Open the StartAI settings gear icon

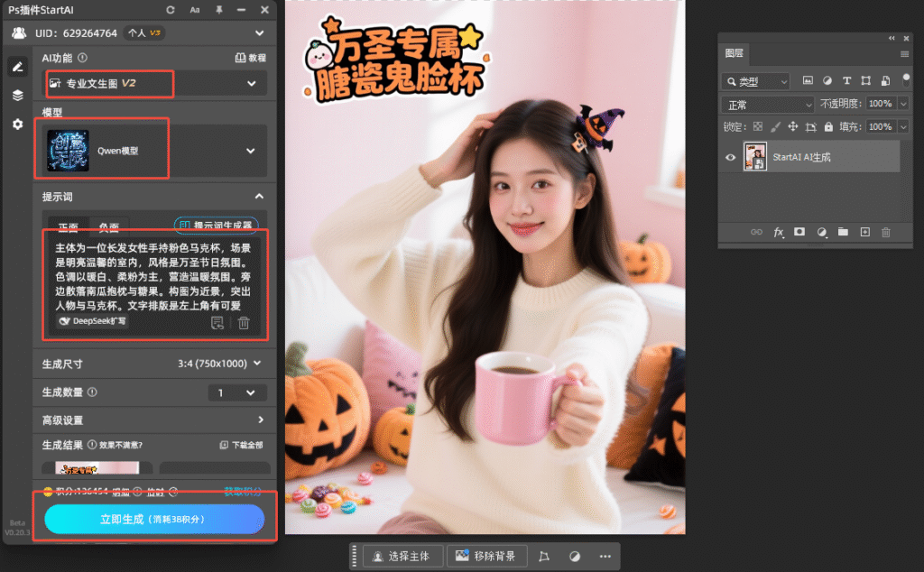click(17, 125)
